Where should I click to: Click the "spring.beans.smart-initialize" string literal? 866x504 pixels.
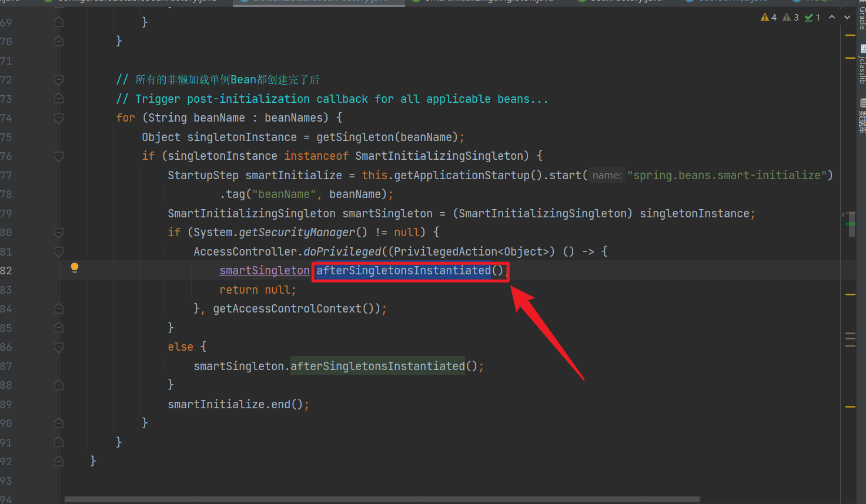tap(727, 176)
